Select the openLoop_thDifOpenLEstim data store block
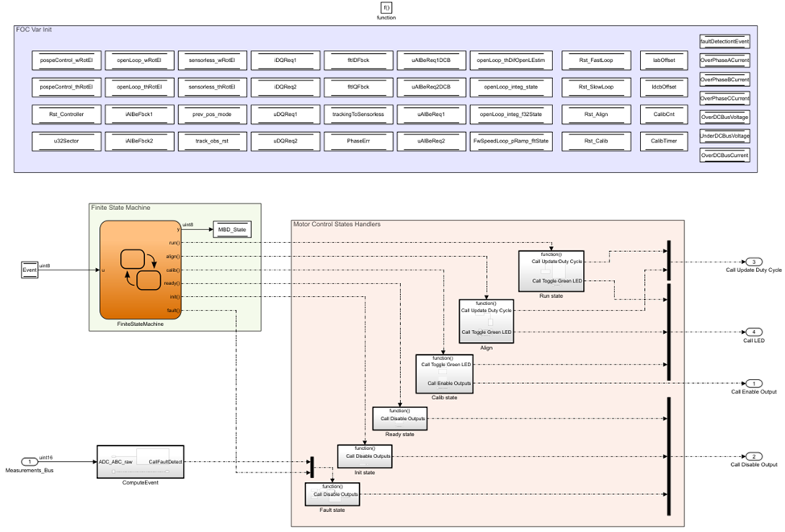The width and height of the screenshot is (785, 532). [x=511, y=60]
